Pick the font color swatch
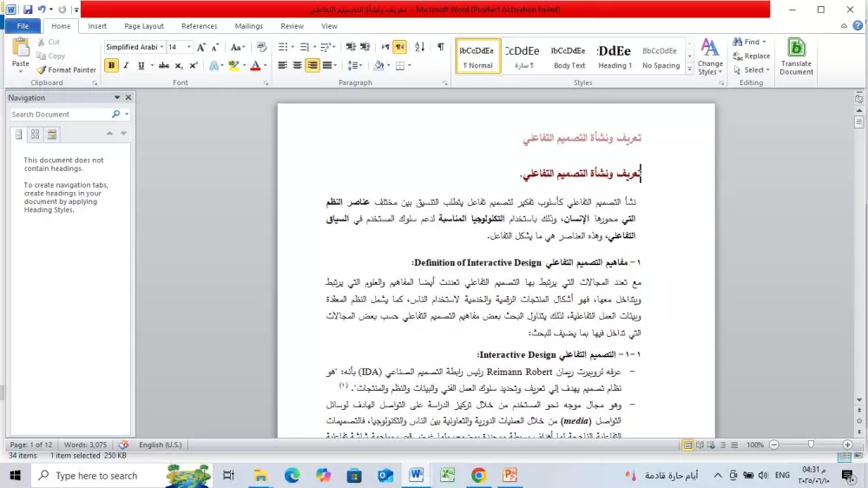Image resolution: width=868 pixels, height=488 pixels. 255,65
